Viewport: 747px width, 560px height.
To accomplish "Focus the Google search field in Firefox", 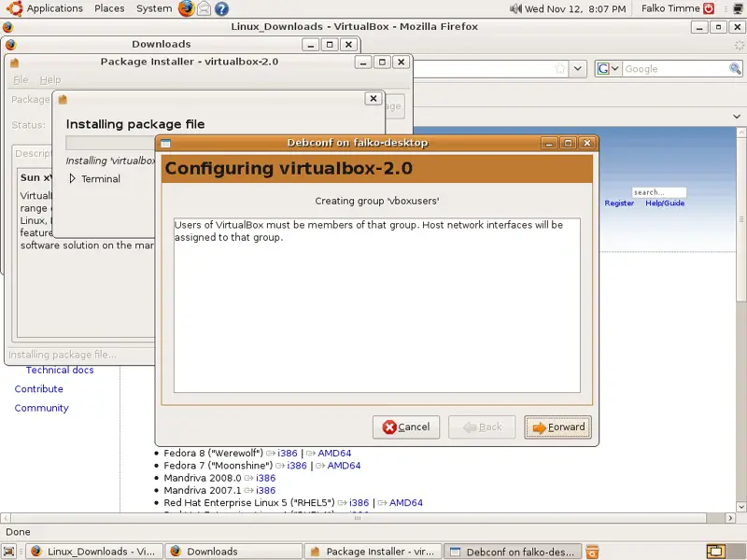I will point(675,68).
